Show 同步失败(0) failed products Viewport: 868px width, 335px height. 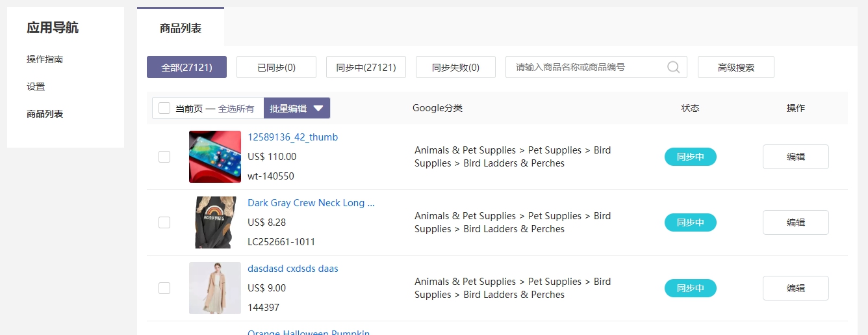455,67
